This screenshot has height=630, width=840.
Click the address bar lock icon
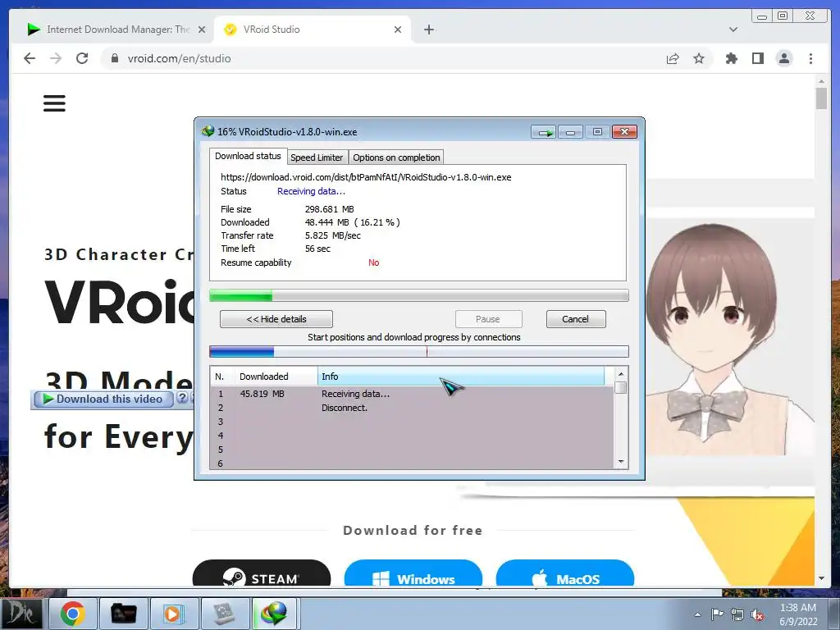(x=114, y=58)
